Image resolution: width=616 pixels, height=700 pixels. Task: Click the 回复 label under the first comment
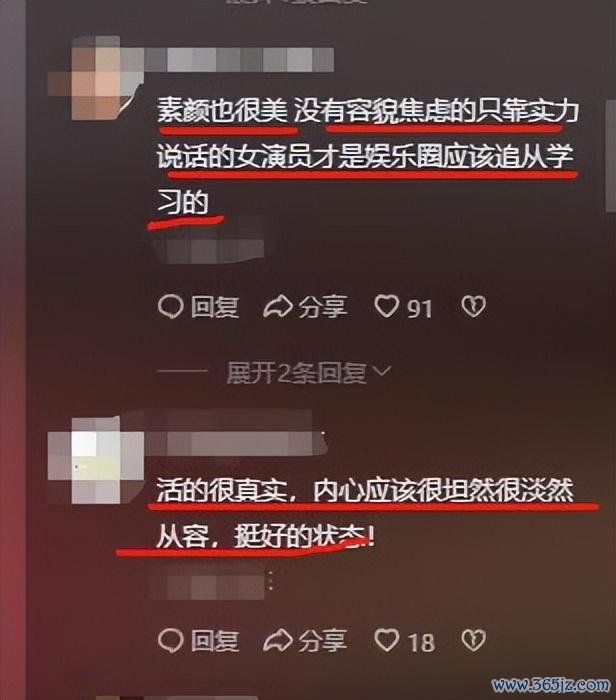tap(215, 307)
